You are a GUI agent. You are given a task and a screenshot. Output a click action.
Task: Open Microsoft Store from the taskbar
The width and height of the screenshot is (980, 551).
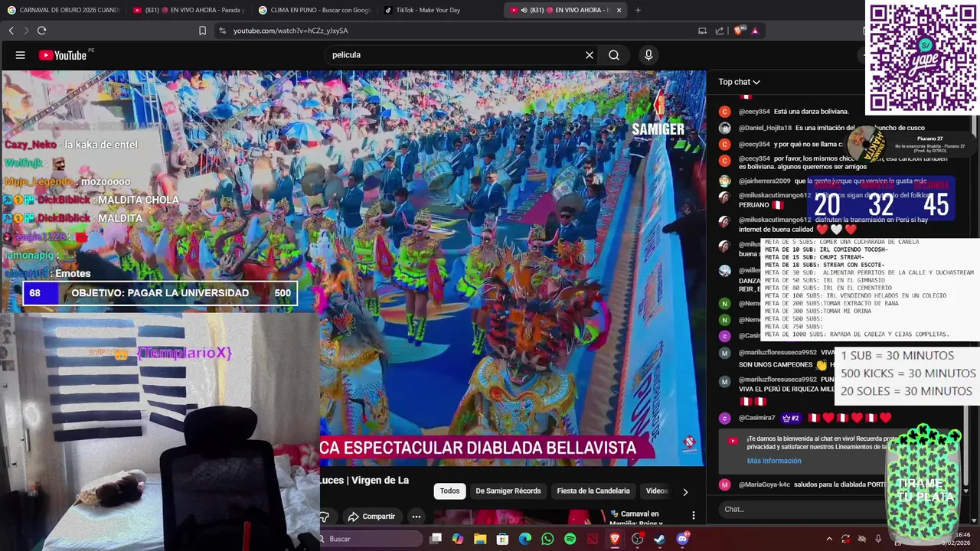502,539
